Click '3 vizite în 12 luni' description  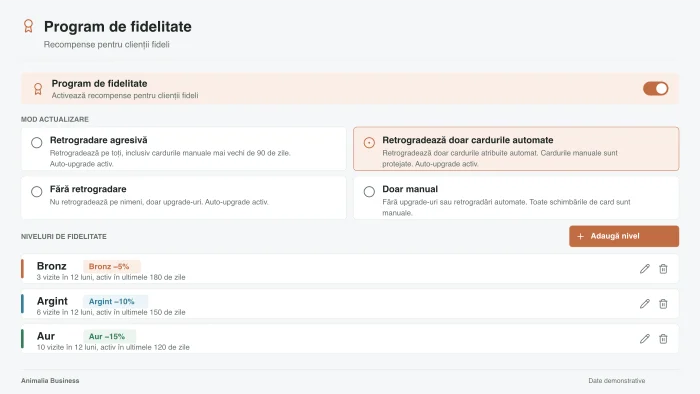coord(111,277)
